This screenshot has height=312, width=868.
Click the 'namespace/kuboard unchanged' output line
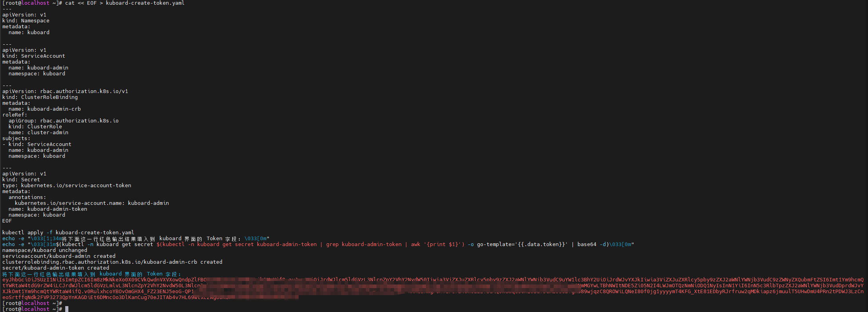(x=45, y=250)
